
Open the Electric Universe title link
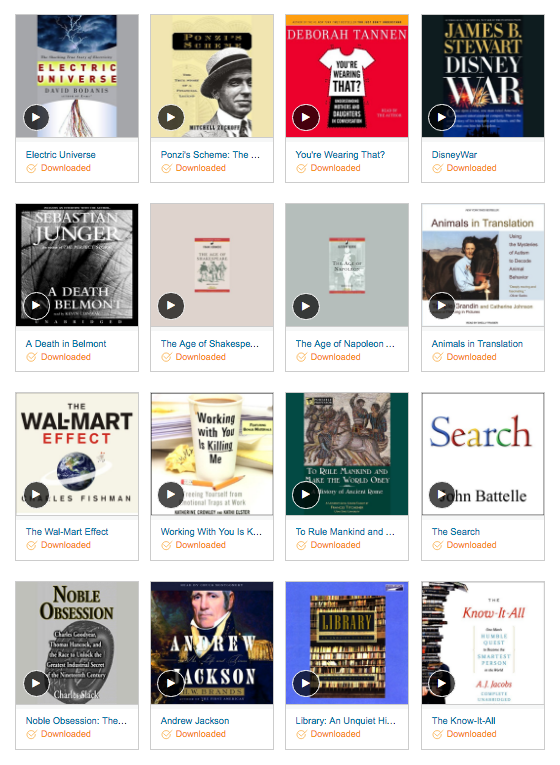[x=60, y=155]
